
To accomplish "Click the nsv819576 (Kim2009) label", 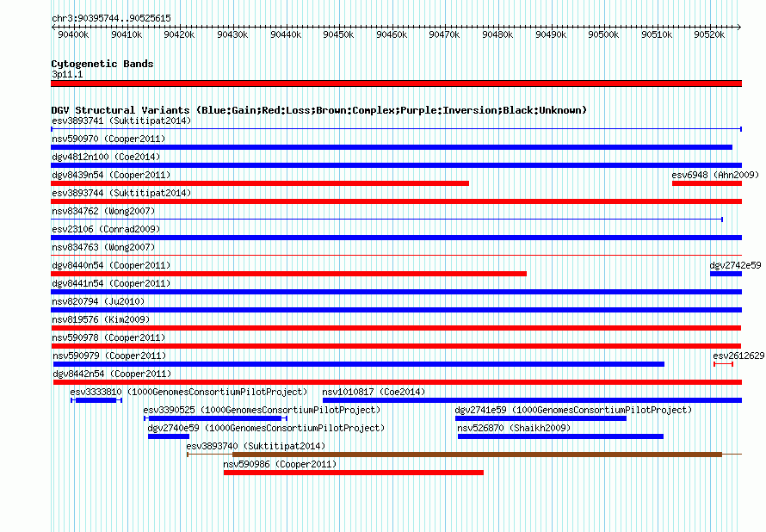I will click(101, 319).
